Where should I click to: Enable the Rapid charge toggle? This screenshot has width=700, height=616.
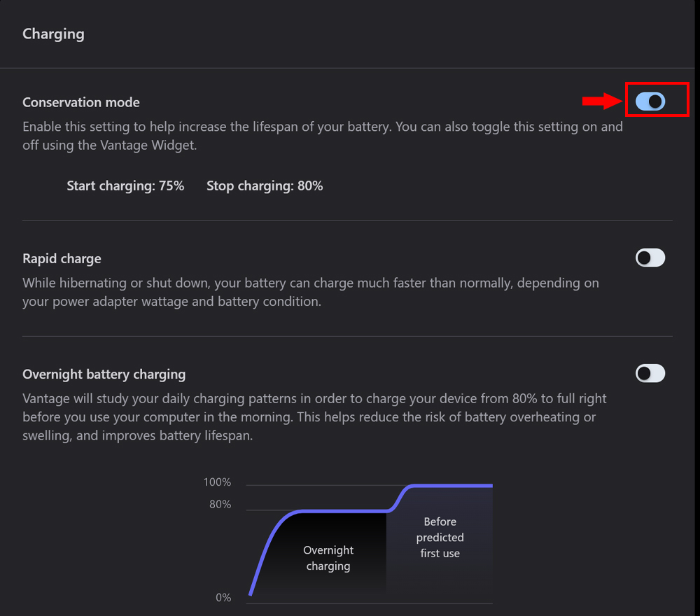point(650,258)
